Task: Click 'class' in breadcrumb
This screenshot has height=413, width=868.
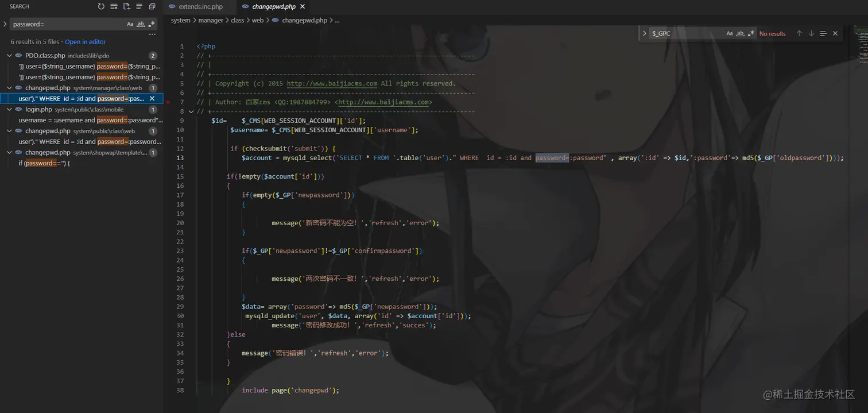Action: tap(238, 20)
